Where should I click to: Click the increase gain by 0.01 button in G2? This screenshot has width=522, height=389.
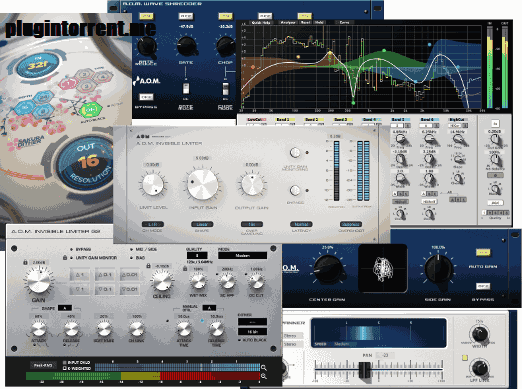tap(129, 275)
